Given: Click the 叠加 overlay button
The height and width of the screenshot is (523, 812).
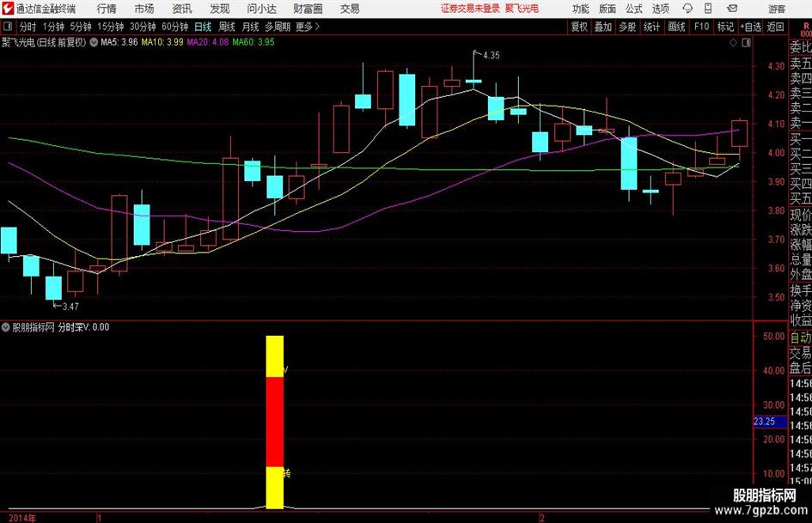Looking at the screenshot, I should click(x=603, y=27).
